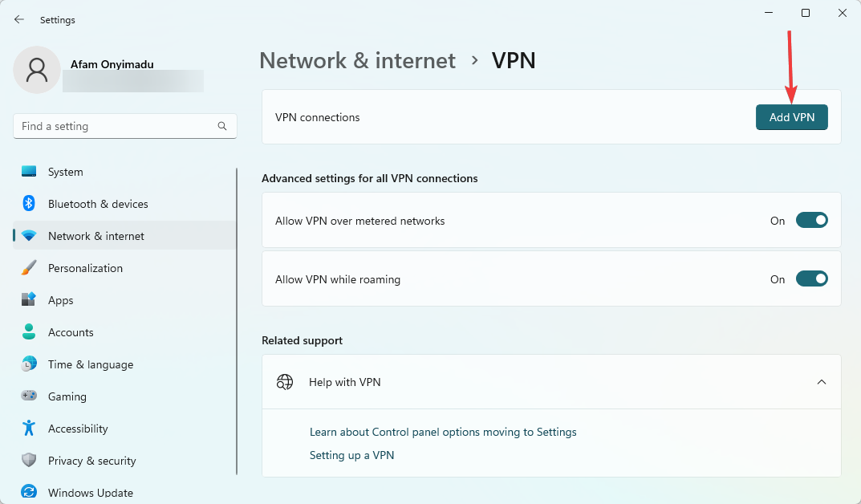
Task: Click the Bluetooth icon in sidebar
Action: 29,204
